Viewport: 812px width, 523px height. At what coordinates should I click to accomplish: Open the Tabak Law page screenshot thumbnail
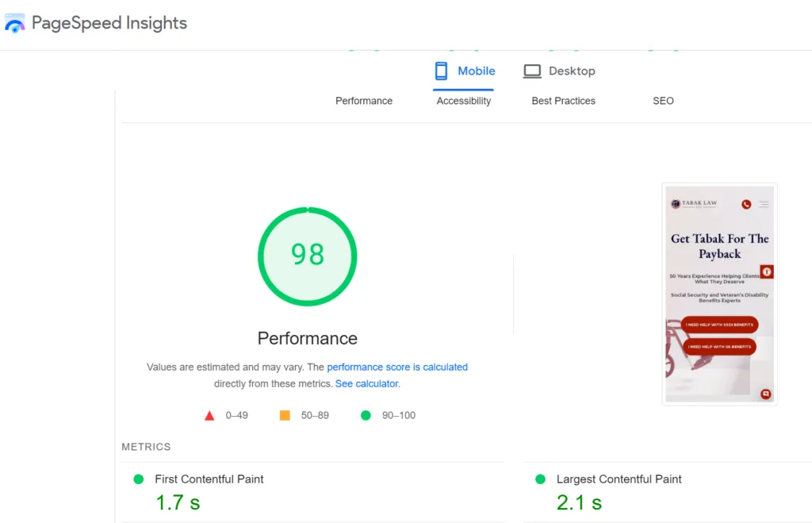tap(720, 294)
